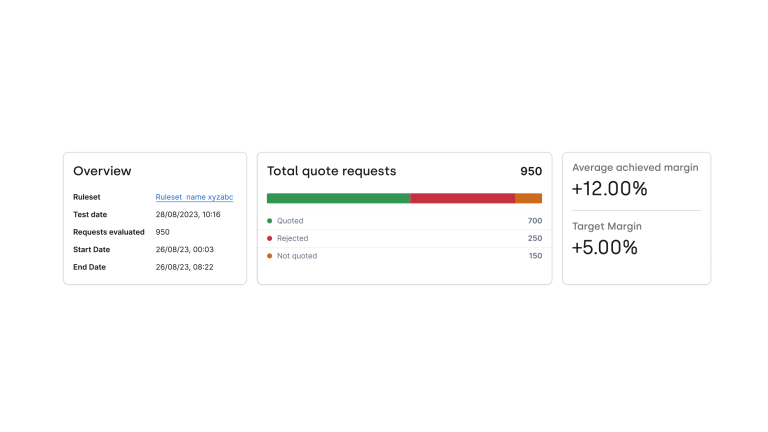Click the red Rejected bar segment
The width and height of the screenshot is (768, 432).
click(462, 198)
